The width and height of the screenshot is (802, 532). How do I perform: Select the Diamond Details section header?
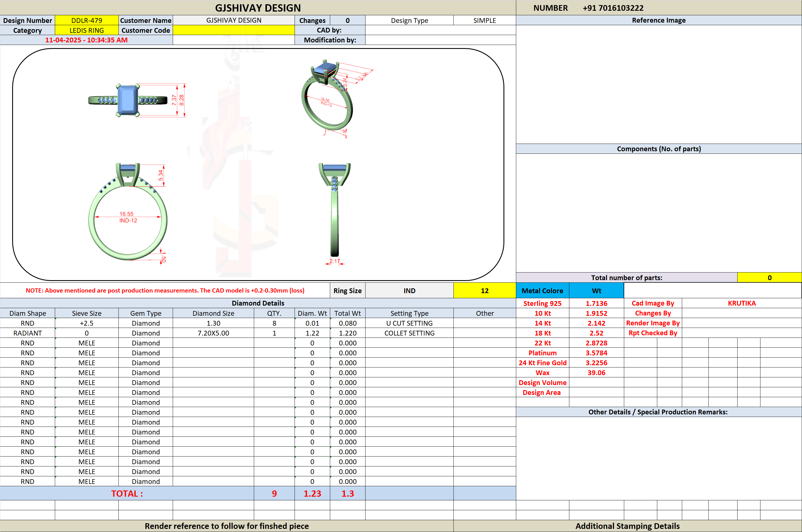pyautogui.click(x=258, y=303)
